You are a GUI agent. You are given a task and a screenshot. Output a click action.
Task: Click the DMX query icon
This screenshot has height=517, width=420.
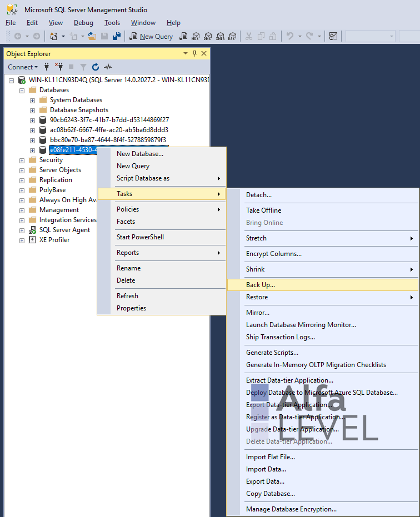click(208, 36)
